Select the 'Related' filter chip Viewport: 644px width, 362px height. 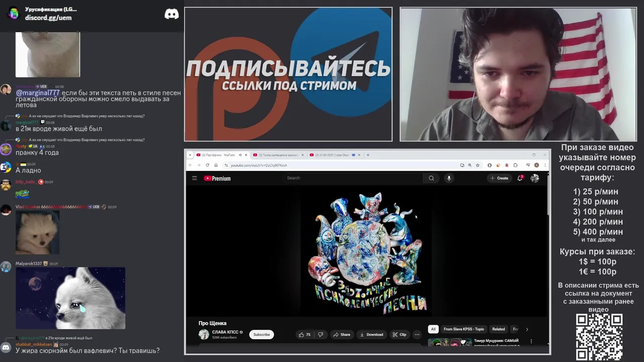coord(499,329)
